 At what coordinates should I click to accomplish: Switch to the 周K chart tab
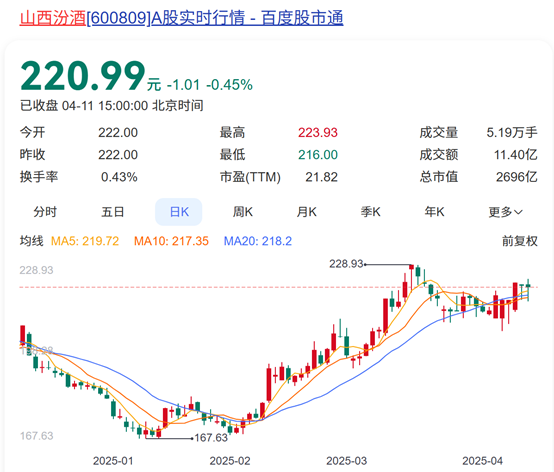(x=243, y=212)
